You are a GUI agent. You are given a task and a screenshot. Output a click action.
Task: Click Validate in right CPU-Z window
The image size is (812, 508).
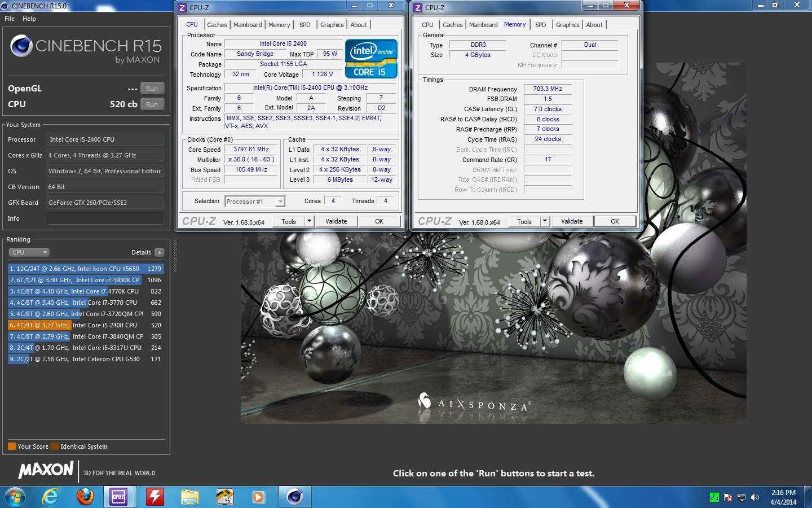[572, 221]
